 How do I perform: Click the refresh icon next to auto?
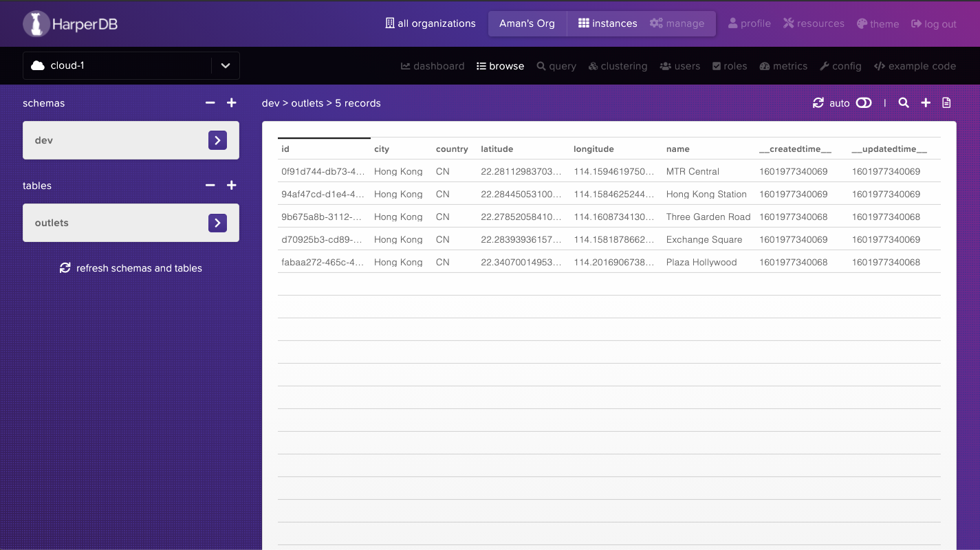click(818, 103)
